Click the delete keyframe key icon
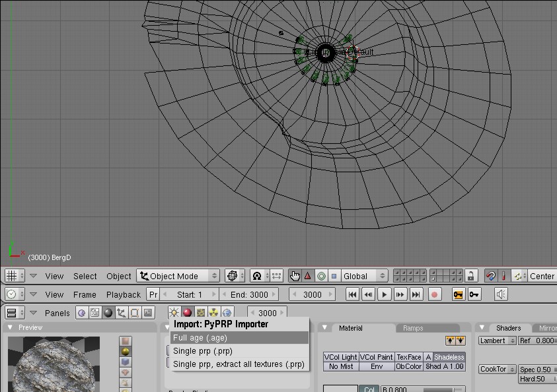557x392 pixels. tap(474, 294)
